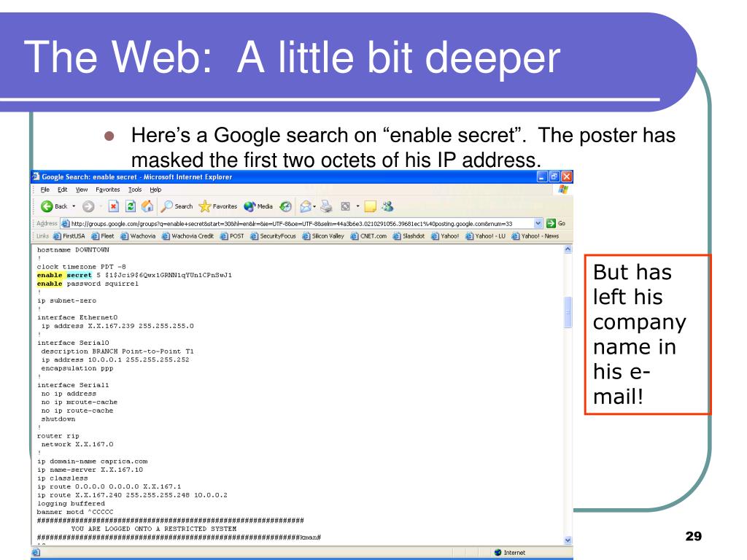
Task: Click into the Address URL field
Action: pos(298,223)
